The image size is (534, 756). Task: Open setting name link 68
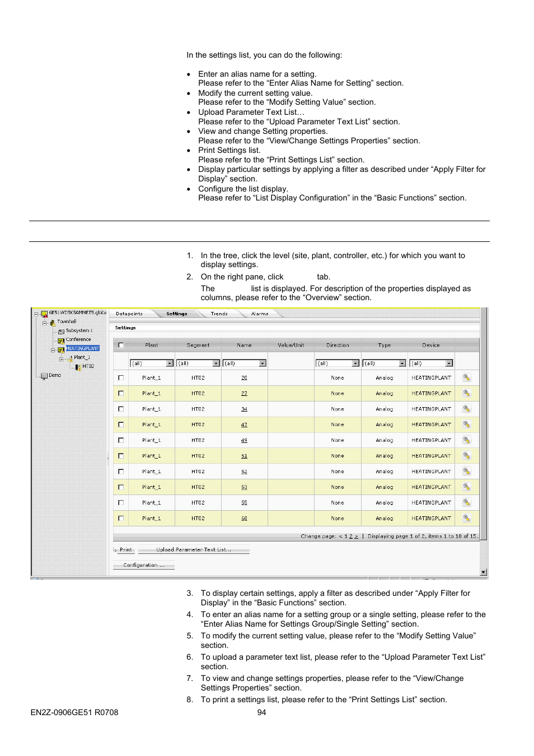click(245, 519)
